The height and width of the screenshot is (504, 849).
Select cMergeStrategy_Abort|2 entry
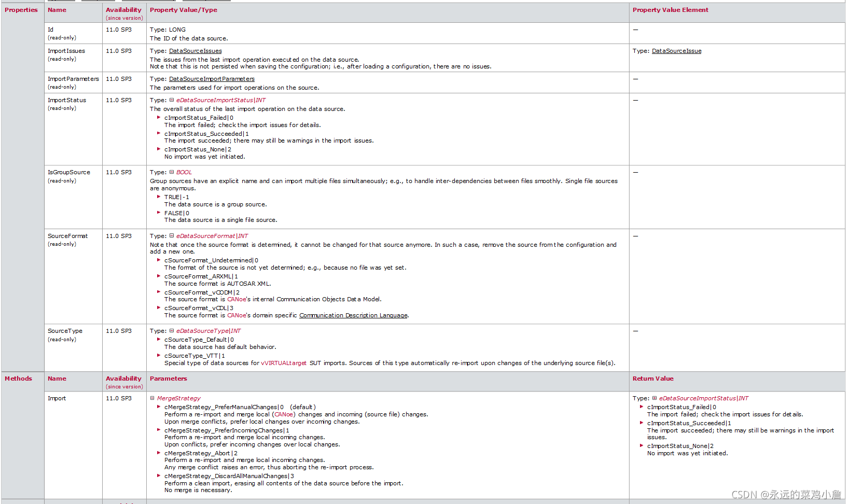click(201, 453)
